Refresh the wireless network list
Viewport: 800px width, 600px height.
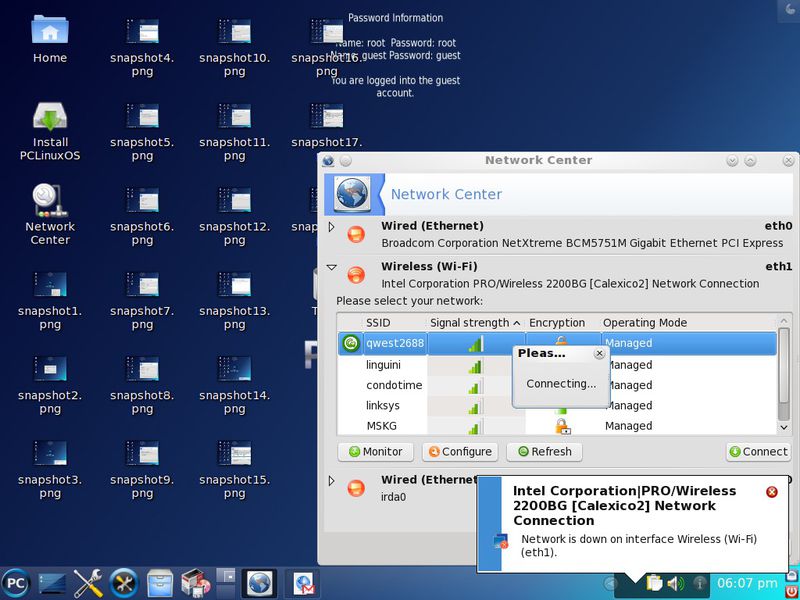pyautogui.click(x=544, y=452)
